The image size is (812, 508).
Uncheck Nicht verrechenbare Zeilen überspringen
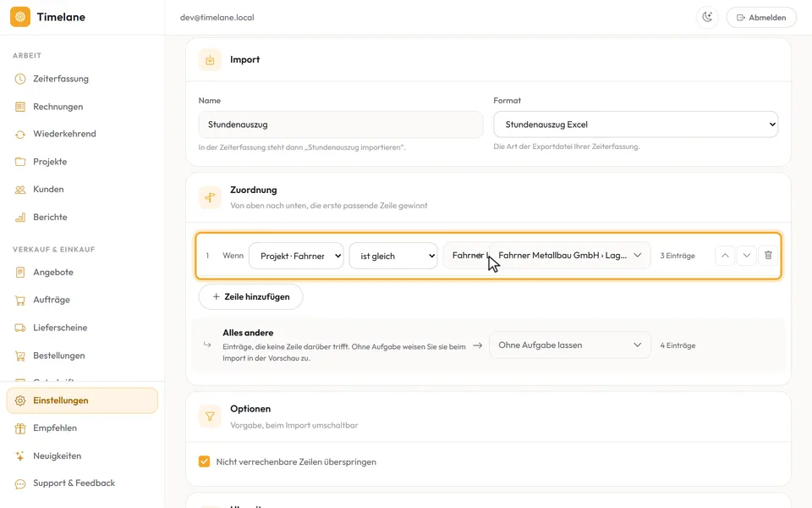(205, 461)
